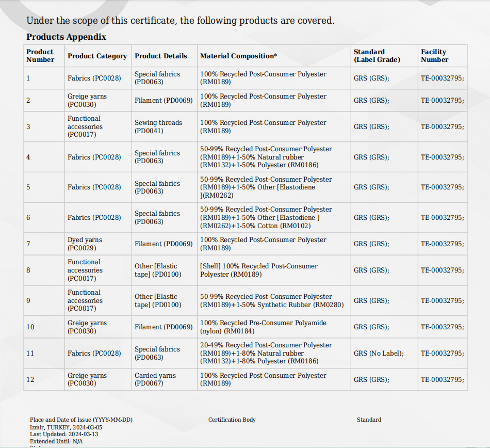Click product number 12 cell

[30, 379]
